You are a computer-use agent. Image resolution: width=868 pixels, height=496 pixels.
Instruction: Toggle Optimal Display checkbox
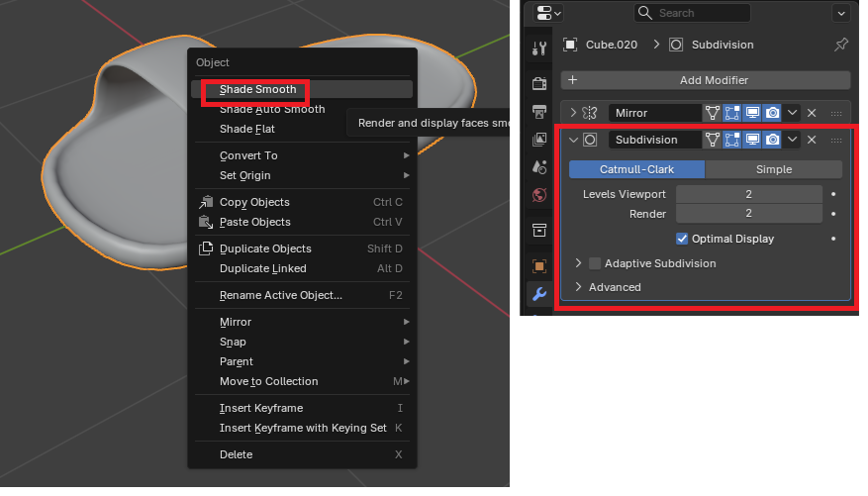pyautogui.click(x=682, y=239)
